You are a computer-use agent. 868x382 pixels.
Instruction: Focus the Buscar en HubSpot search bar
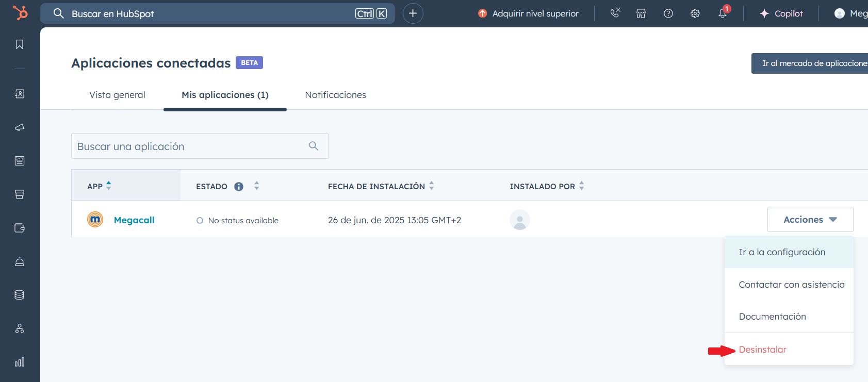(x=218, y=13)
